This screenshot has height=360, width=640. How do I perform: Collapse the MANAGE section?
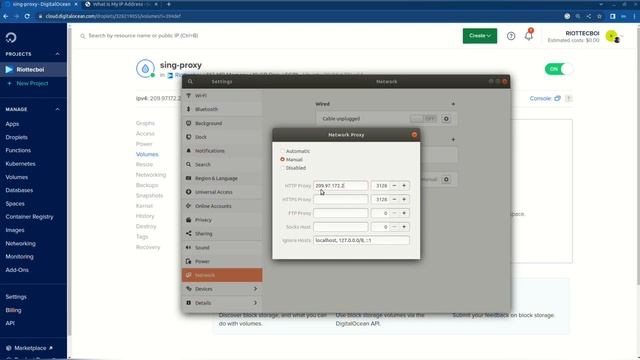pyautogui.click(x=57, y=109)
